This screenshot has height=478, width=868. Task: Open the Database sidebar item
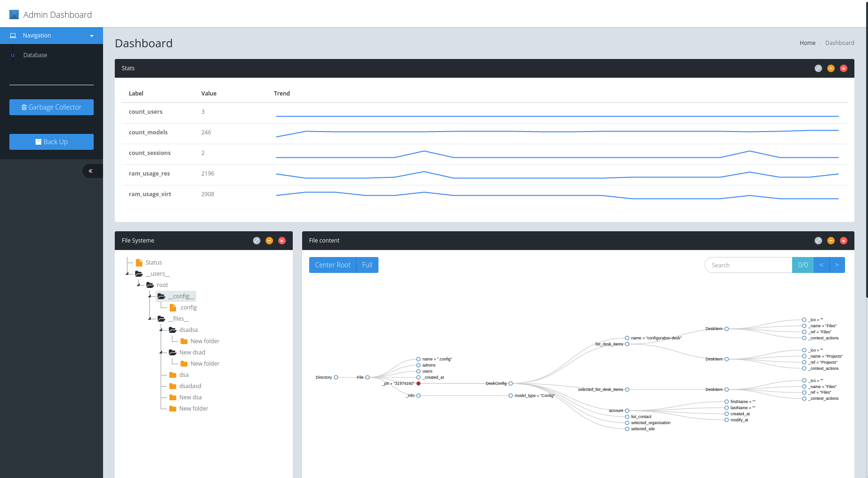[35, 55]
